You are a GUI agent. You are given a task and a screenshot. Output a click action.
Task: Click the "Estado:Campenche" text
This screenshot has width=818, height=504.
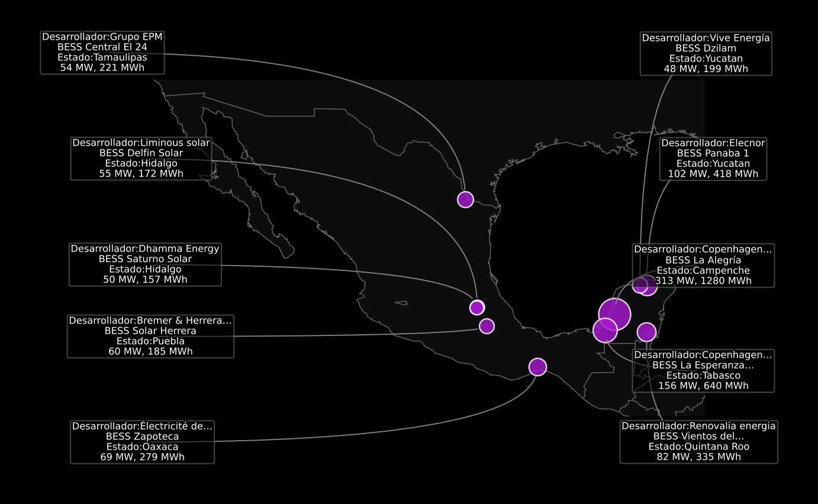(703, 270)
